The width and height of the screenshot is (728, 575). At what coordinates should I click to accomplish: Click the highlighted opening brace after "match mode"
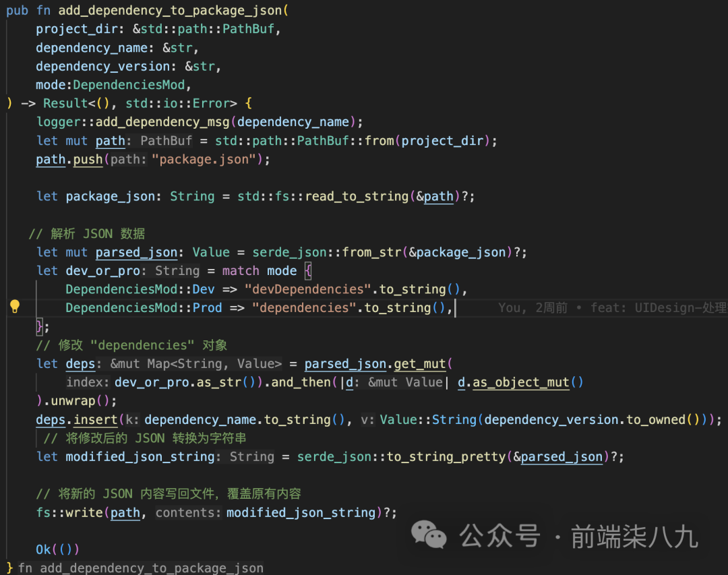pyautogui.click(x=308, y=271)
